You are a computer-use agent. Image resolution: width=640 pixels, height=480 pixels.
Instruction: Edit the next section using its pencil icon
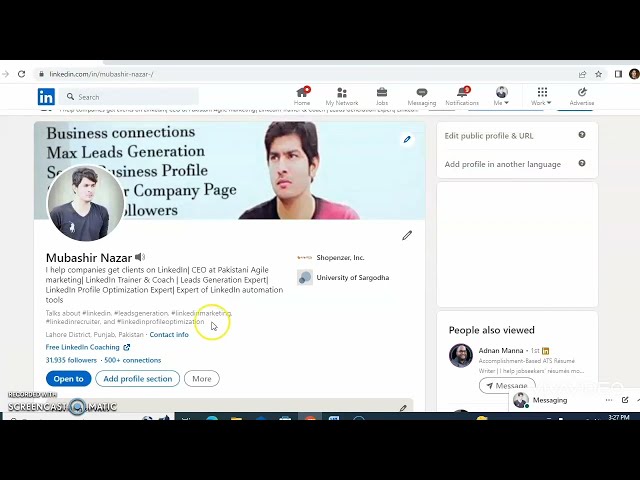coord(403,407)
